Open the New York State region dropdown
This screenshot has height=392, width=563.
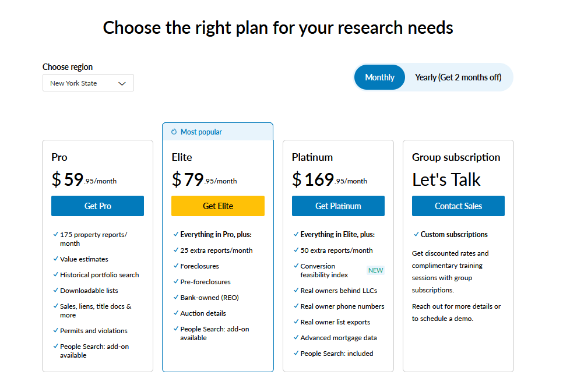[x=89, y=83]
